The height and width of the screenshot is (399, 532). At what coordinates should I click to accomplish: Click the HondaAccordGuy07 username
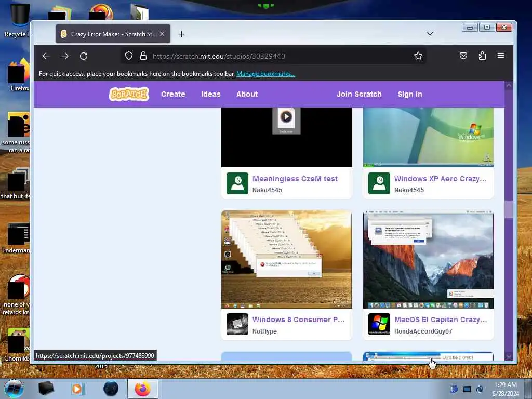423,331
